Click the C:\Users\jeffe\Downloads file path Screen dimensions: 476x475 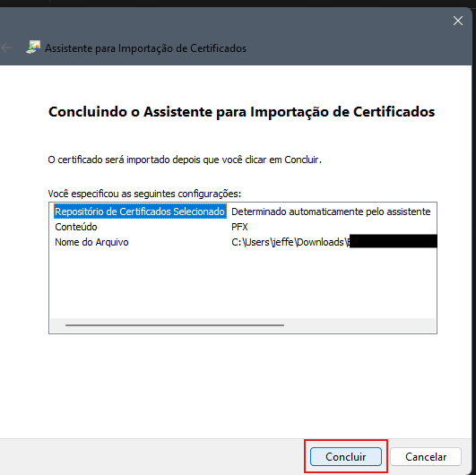290,242
